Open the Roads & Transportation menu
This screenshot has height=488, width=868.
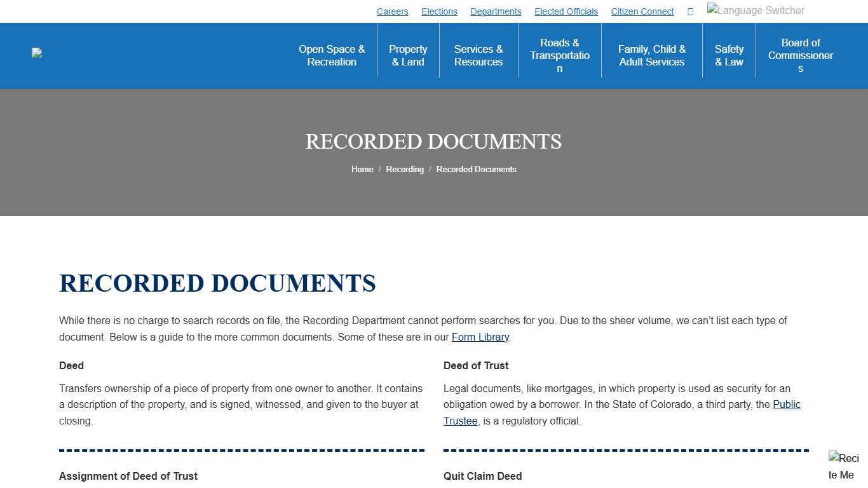coord(559,55)
